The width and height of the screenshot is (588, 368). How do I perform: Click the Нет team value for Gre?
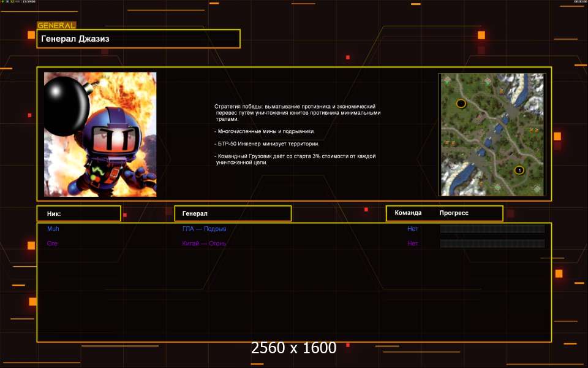pyautogui.click(x=413, y=243)
